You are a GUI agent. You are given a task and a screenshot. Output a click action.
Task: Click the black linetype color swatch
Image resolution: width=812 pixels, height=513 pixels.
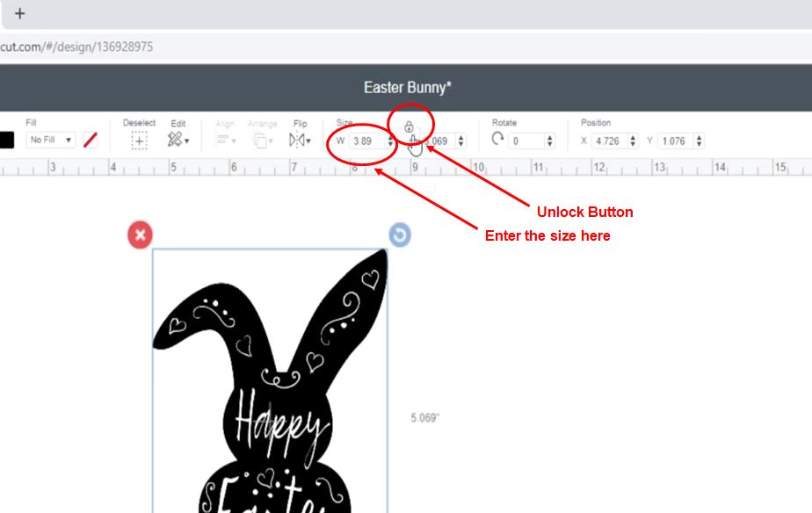point(6,141)
